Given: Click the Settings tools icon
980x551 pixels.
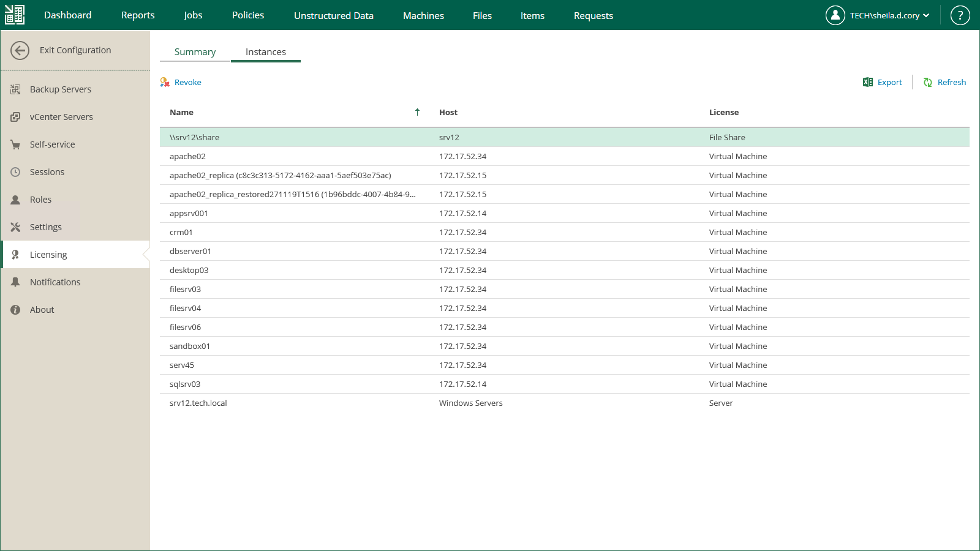Looking at the screenshot, I should pyautogui.click(x=15, y=227).
